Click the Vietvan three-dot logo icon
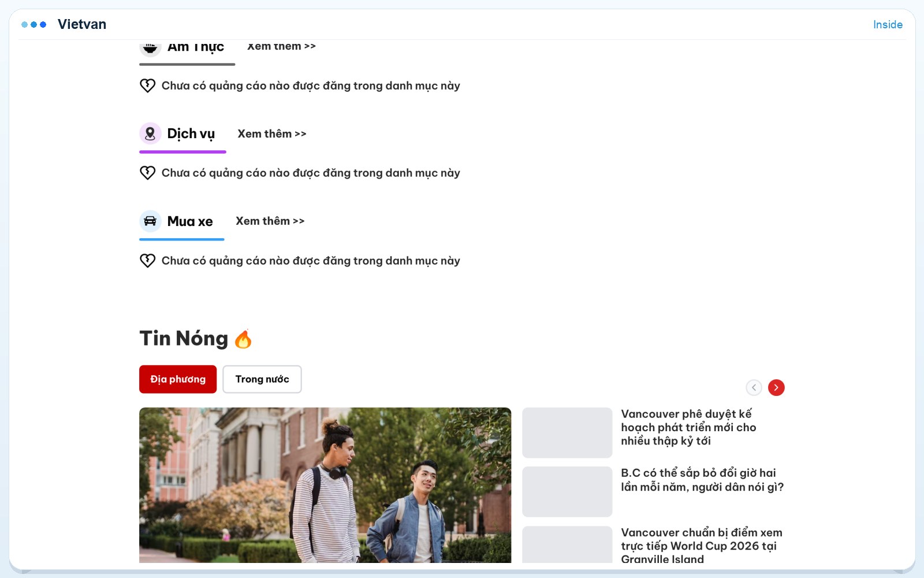 click(x=33, y=24)
